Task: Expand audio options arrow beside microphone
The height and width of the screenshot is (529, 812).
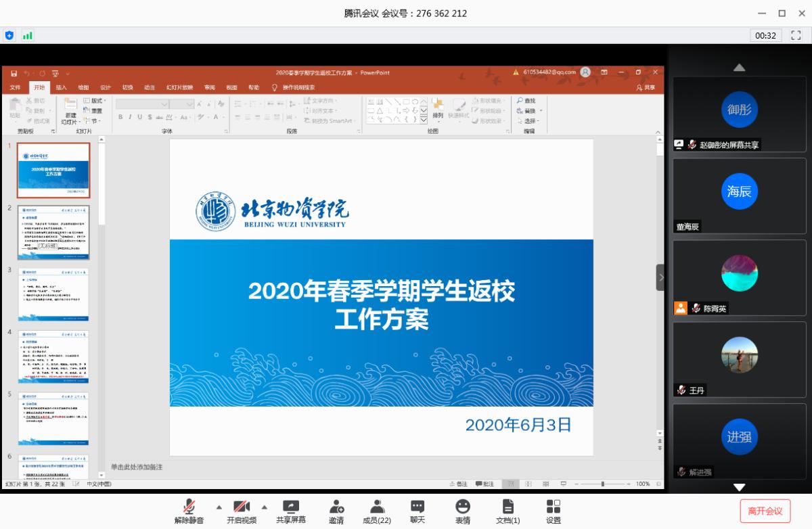Action: [219, 507]
